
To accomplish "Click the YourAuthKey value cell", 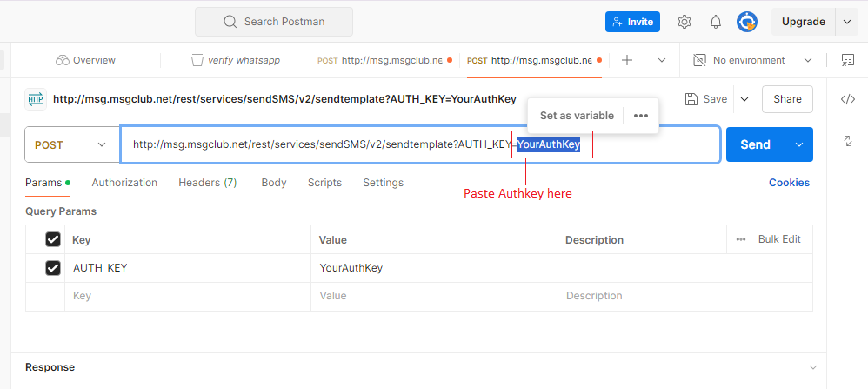I will (x=434, y=268).
